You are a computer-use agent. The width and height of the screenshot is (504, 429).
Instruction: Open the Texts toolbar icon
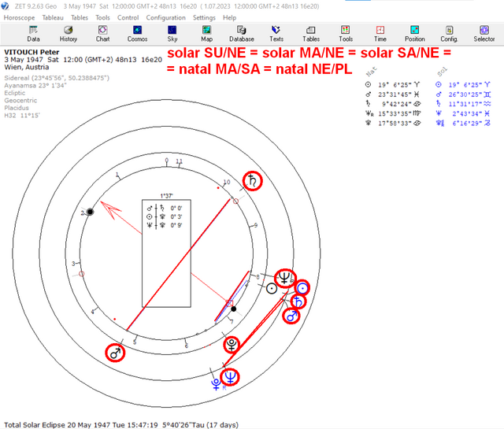[x=276, y=34]
